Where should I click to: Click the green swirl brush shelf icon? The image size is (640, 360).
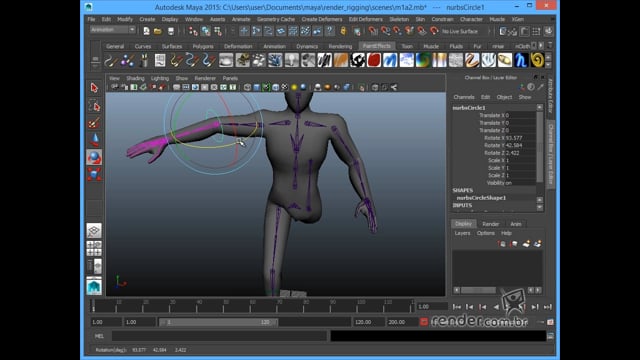pyautogui.click(x=423, y=60)
